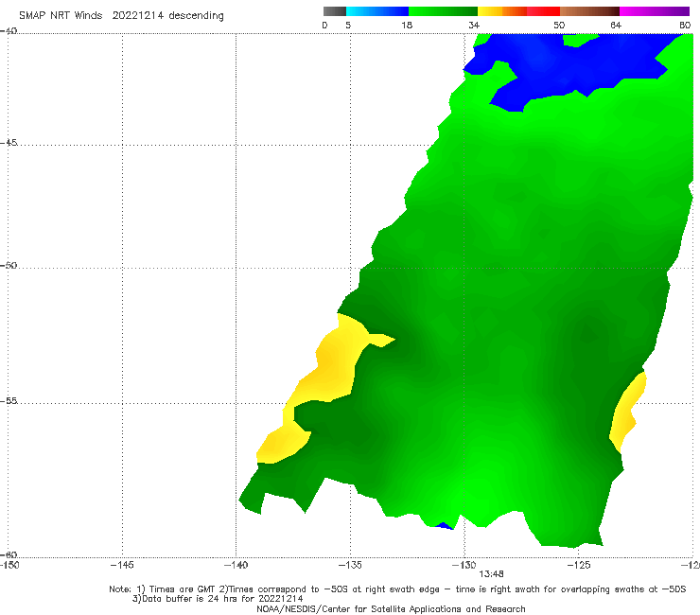Click the 'NOAA/NESDIS/Center for Satellite Applications' credit line
The image size is (700, 615).
click(391, 608)
